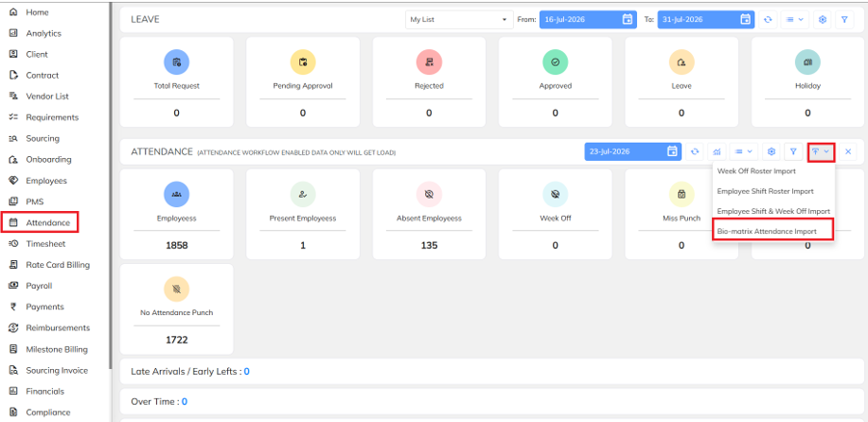Open the Leave list view dropdown
This screenshot has height=422, width=868.
coord(795,19)
